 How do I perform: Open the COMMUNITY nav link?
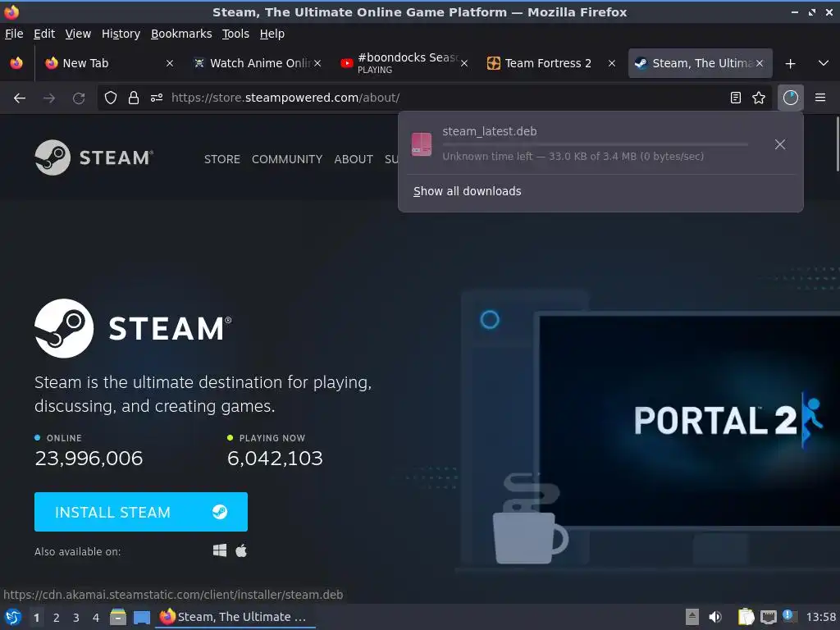(287, 159)
